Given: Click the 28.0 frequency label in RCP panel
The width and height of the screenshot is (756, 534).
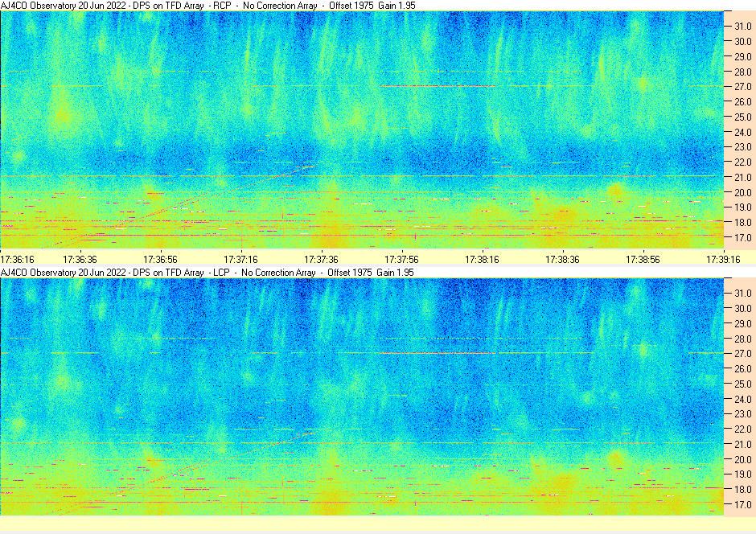Looking at the screenshot, I should [743, 72].
